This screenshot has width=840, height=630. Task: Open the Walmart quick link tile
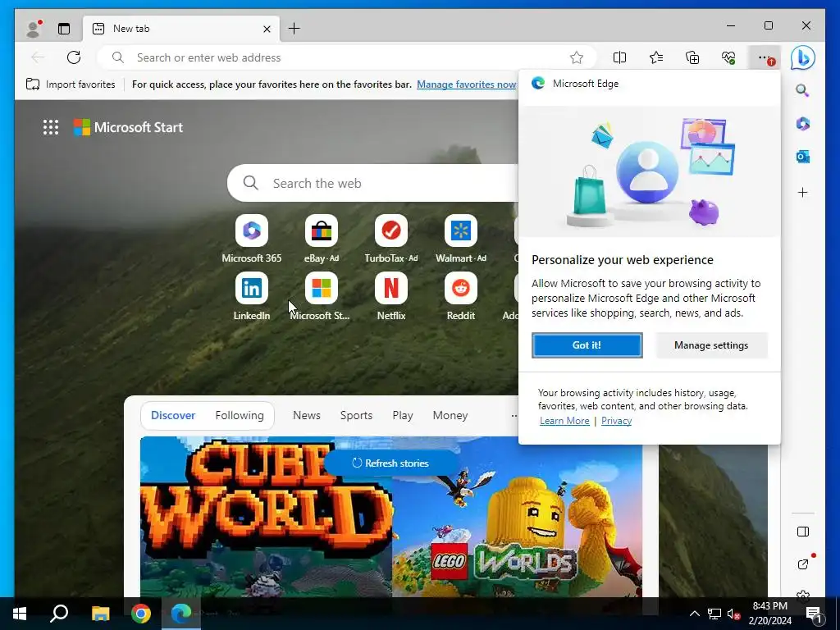coord(461,239)
